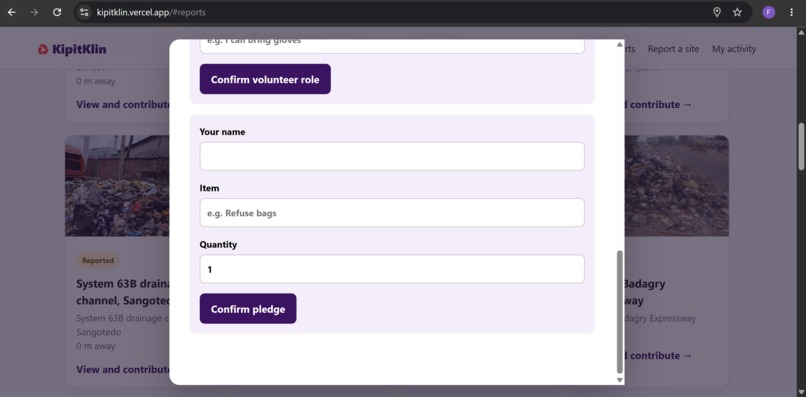Open the System 63B drainage site photo
Viewport: 806px width, 397px height.
click(117, 186)
